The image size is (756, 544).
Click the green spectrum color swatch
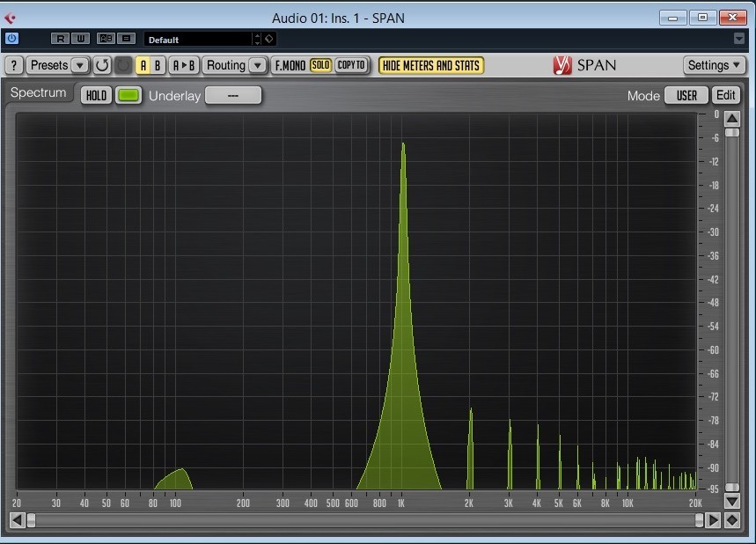[128, 95]
